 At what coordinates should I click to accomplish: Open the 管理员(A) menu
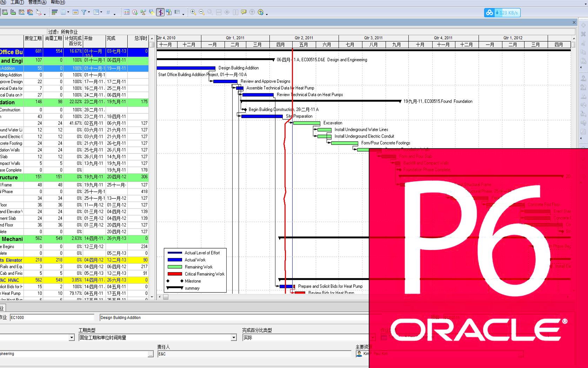(x=37, y=2)
